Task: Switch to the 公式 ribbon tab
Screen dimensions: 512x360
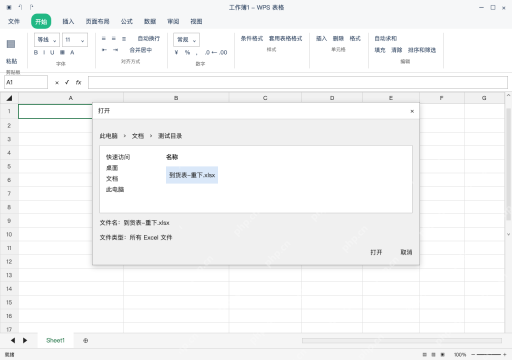Action: (x=127, y=21)
